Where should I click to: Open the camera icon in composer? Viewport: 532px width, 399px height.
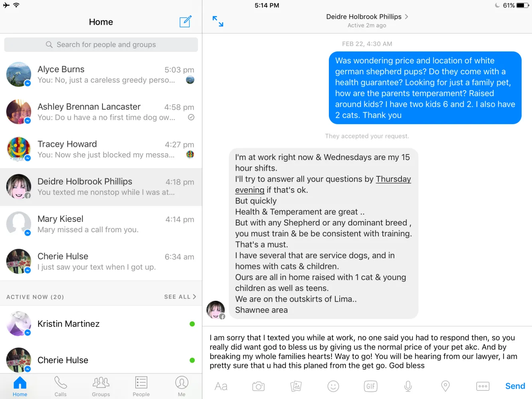pos(258,386)
